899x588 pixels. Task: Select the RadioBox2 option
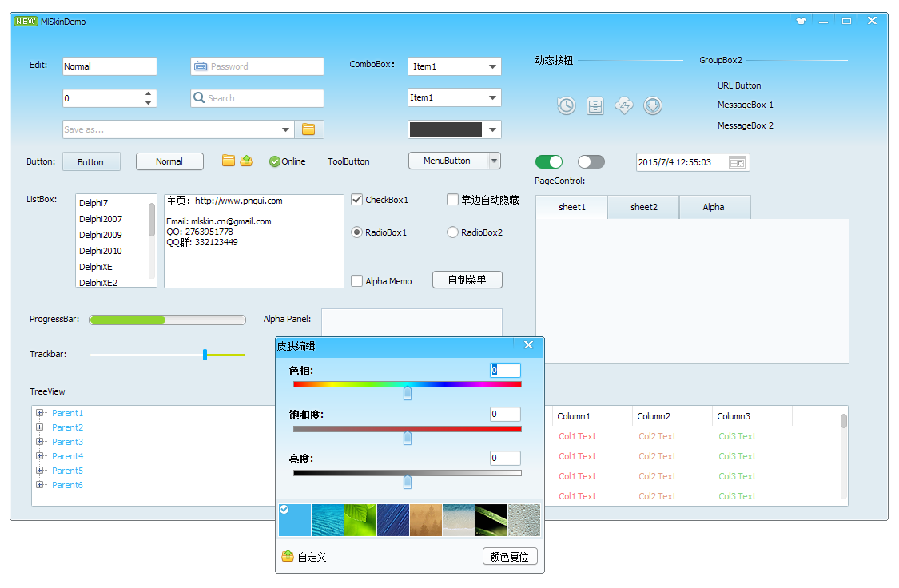click(x=452, y=232)
